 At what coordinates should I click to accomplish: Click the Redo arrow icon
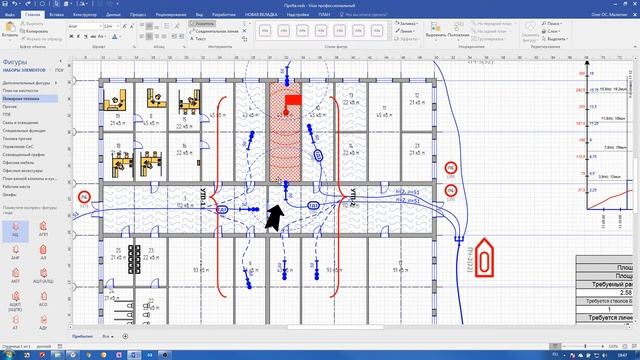(x=28, y=4)
